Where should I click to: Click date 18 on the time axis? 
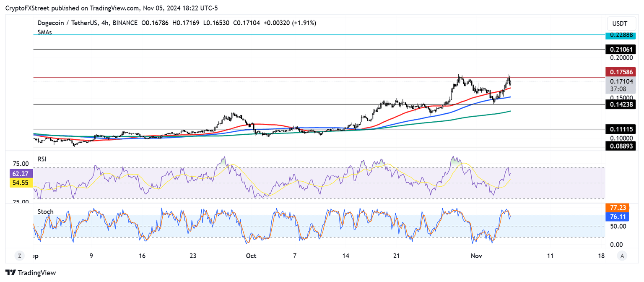601,256
